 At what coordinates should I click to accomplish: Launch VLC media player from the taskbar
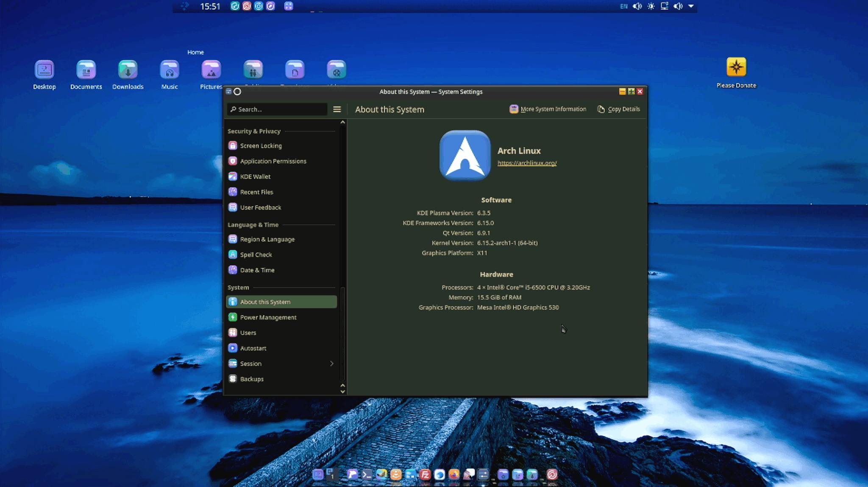pos(396,474)
